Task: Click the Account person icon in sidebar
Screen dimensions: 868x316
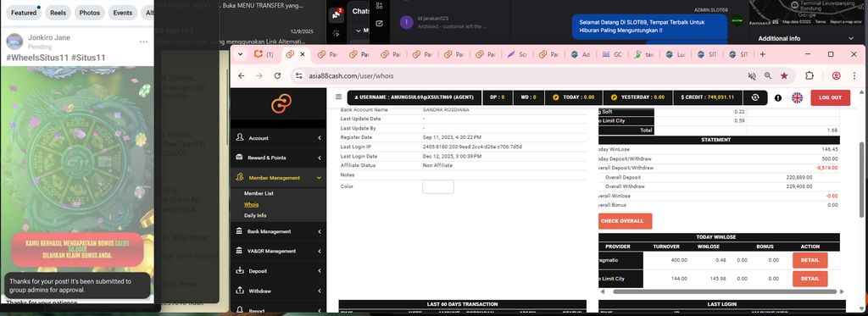Action: coord(240,138)
